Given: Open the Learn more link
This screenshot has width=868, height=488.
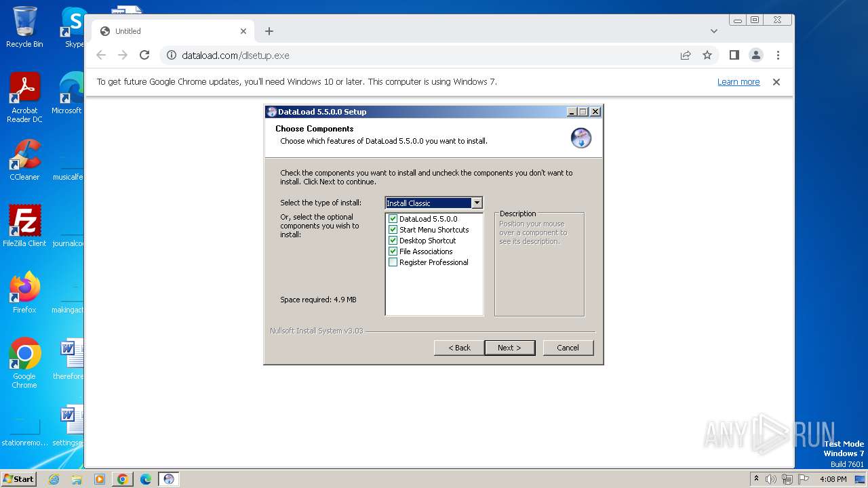Looking at the screenshot, I should 738,82.
